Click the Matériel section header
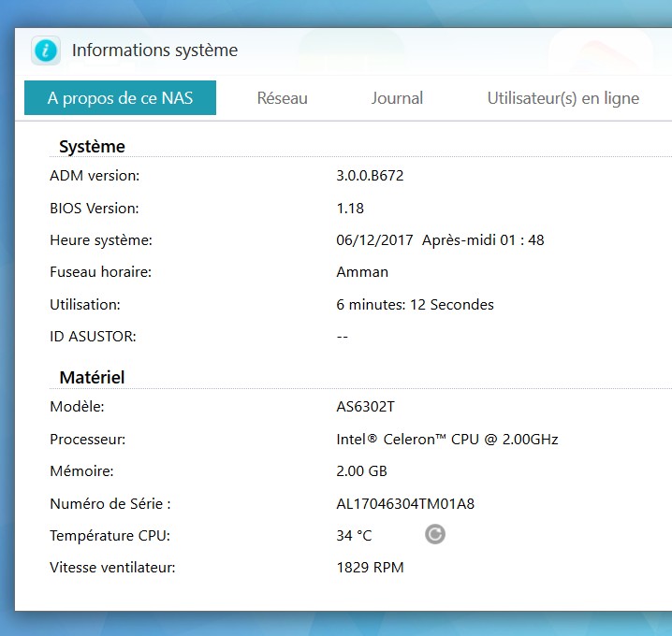The width and height of the screenshot is (672, 636). click(92, 378)
